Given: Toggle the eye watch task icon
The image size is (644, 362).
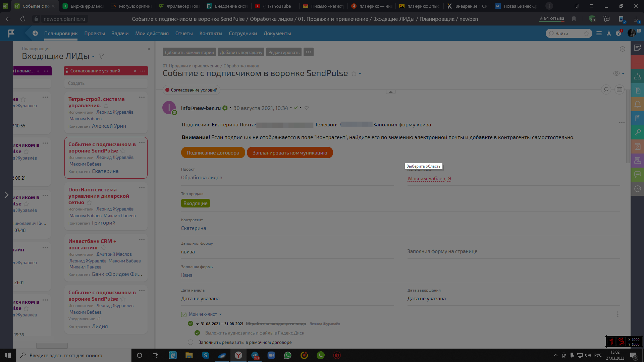Looking at the screenshot, I should coord(616,73).
